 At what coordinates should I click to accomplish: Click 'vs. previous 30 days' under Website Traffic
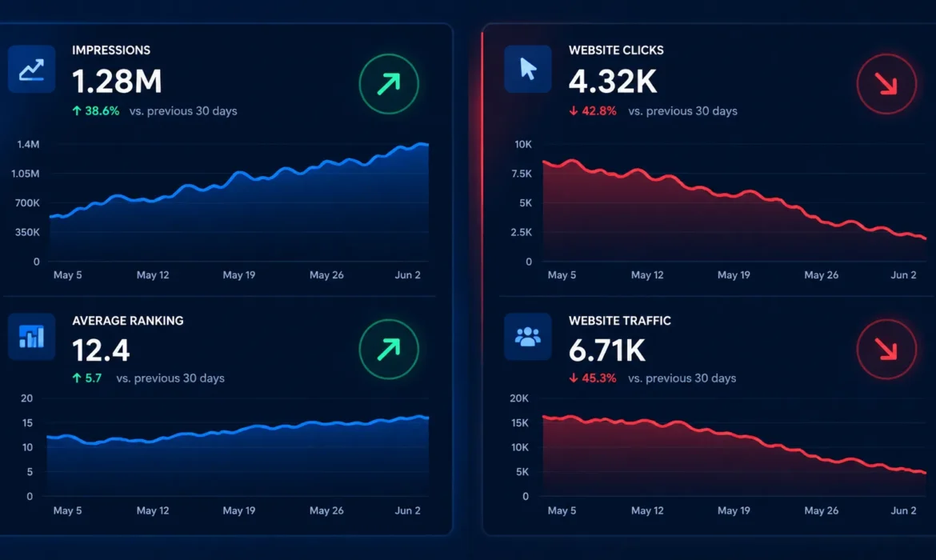682,378
